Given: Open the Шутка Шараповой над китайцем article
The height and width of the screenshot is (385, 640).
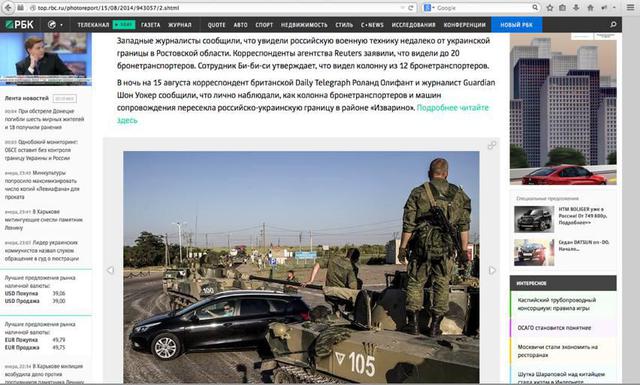Looking at the screenshot, I should [x=561, y=378].
